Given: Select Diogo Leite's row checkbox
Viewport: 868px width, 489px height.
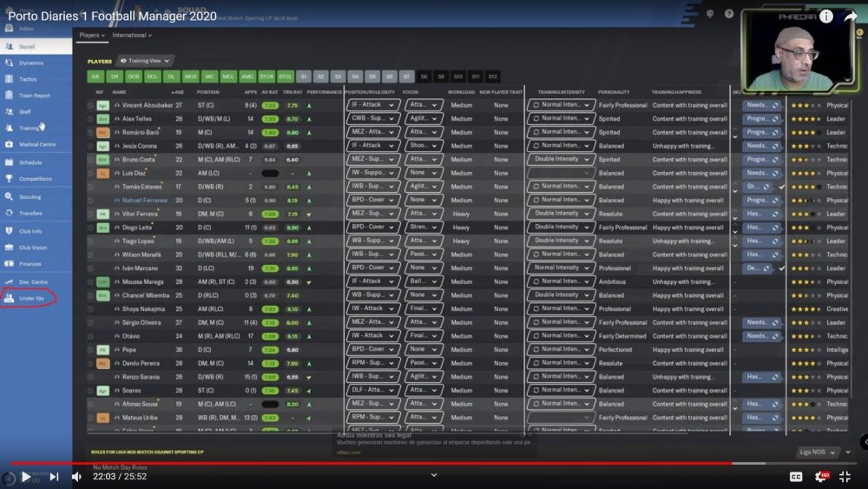Looking at the screenshot, I should tap(90, 227).
